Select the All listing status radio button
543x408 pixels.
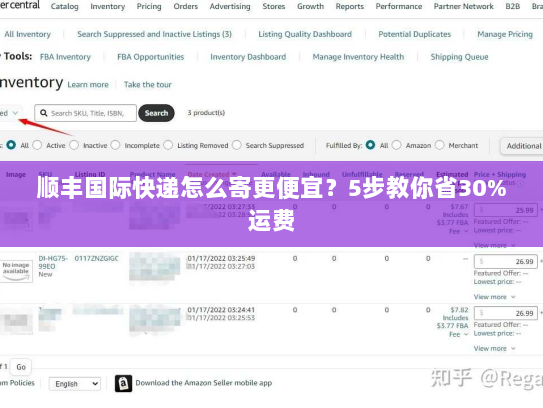[11, 145]
